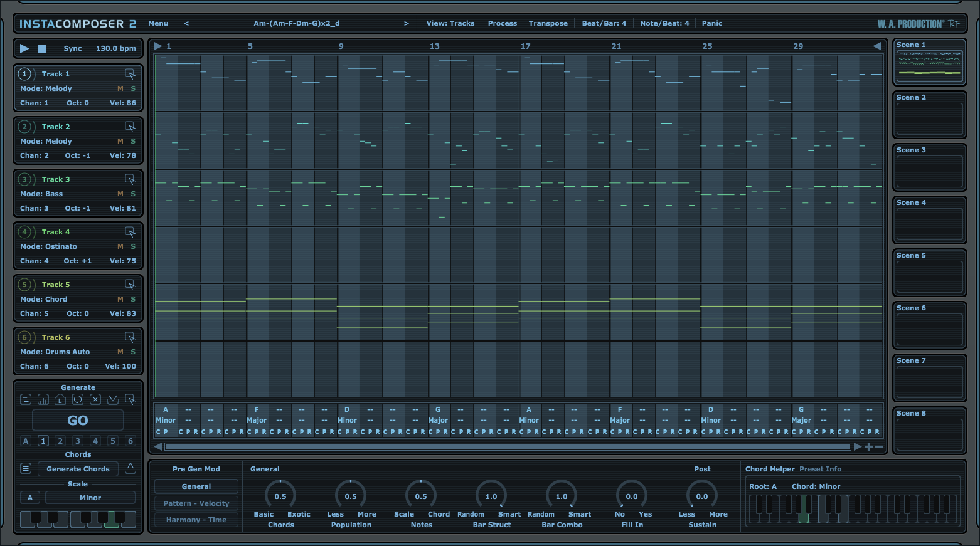This screenshot has width=980, height=546.
Task: Jump to the start using the left timeline arrow
Action: 158,46
